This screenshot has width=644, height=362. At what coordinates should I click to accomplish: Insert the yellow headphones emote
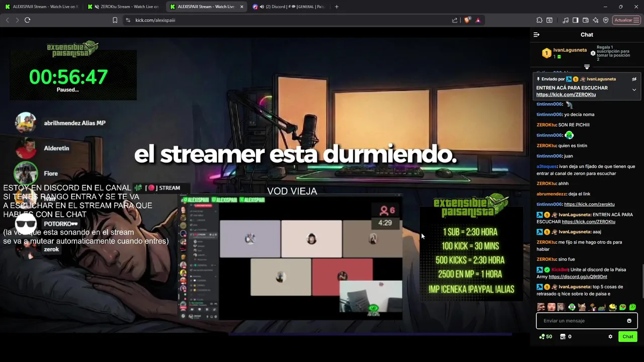612,307
